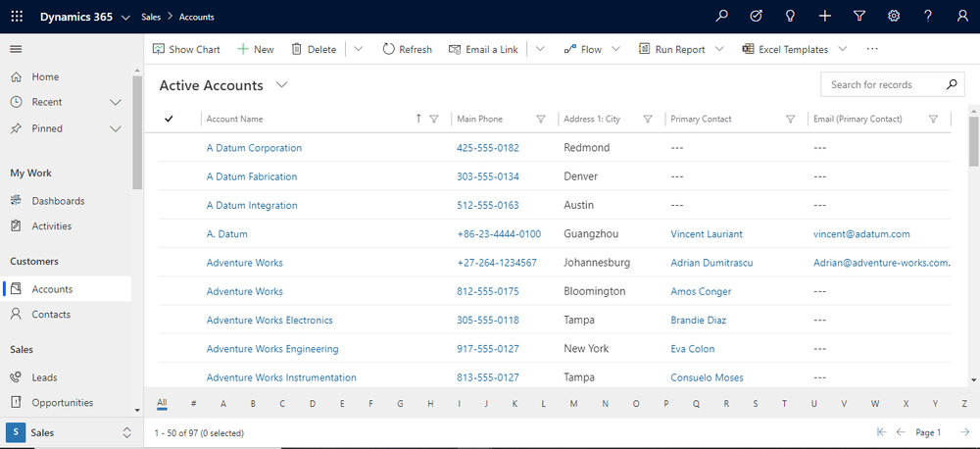
Task: Open the app launcher waffle icon
Action: click(x=17, y=17)
